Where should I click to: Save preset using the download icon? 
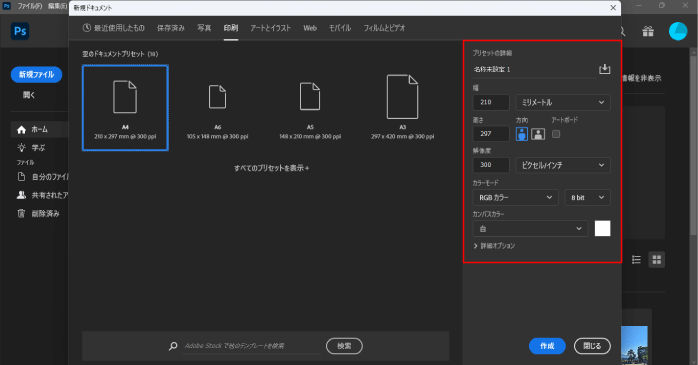pos(604,69)
